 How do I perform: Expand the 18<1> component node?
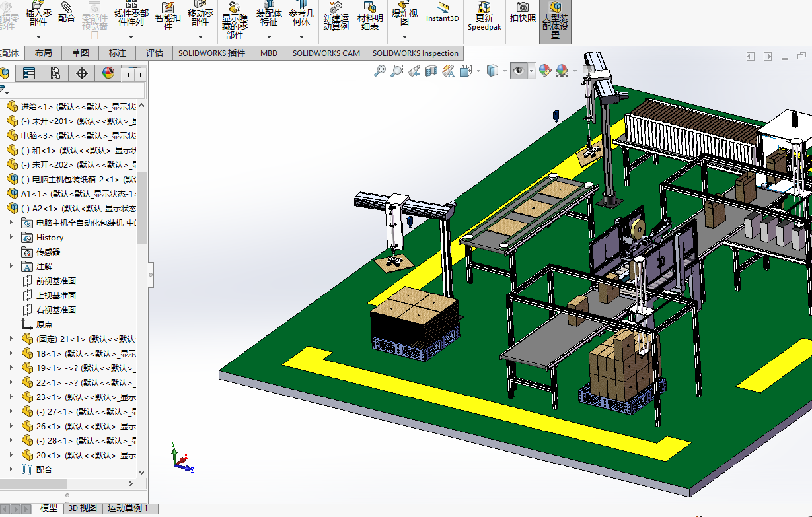[x=11, y=353]
